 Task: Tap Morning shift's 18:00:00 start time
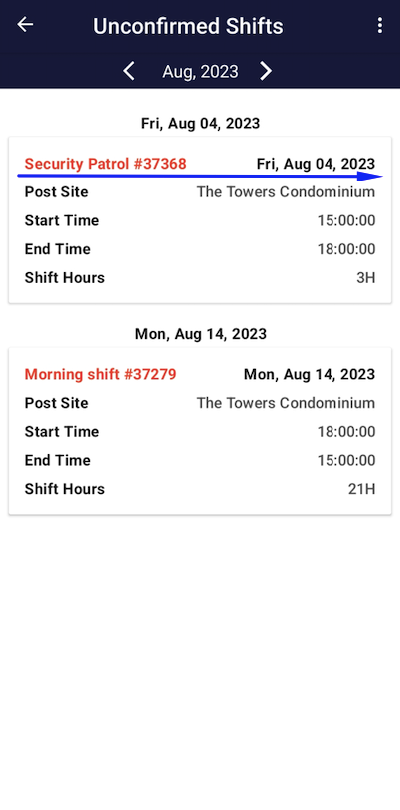coord(346,432)
